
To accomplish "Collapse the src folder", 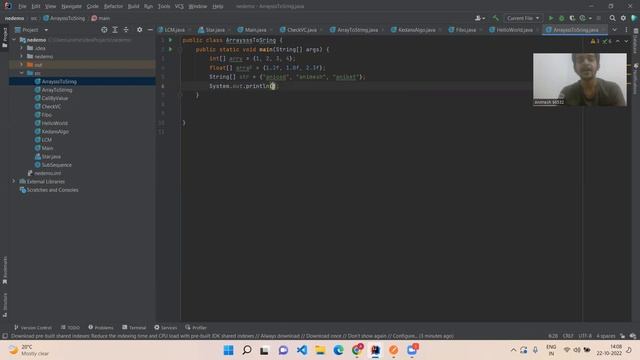I will point(22,73).
